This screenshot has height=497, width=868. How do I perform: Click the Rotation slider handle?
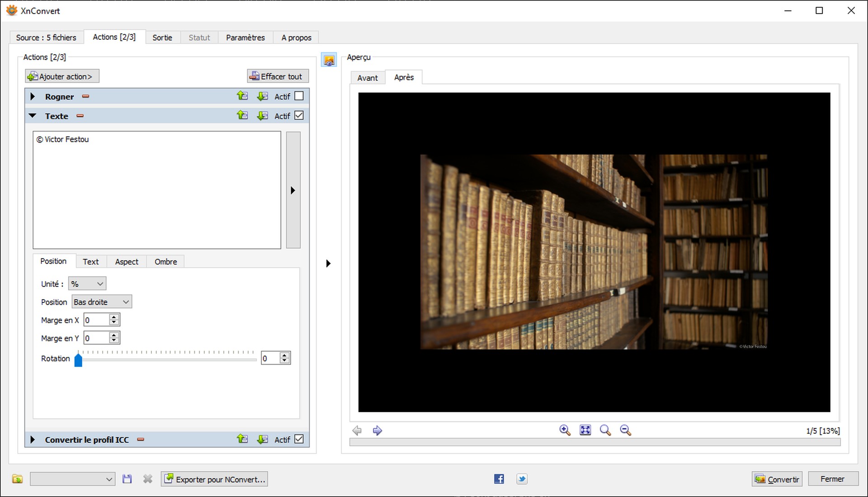(78, 360)
